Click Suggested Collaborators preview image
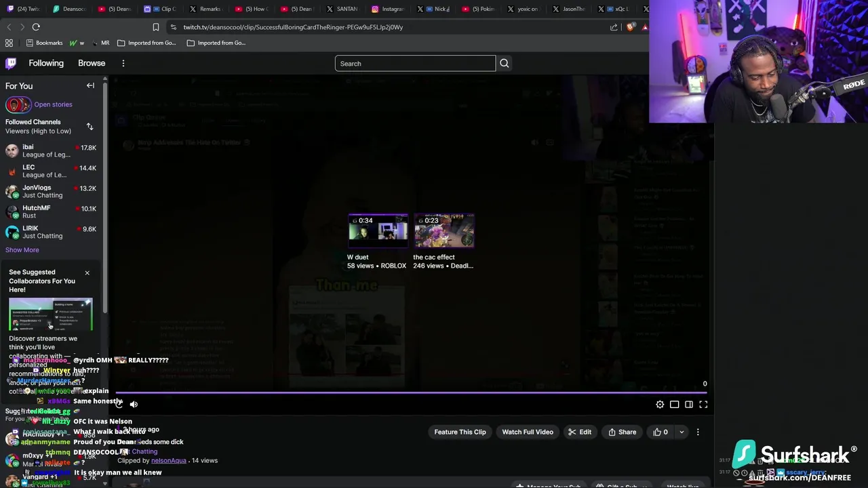The image size is (868, 488). coord(51,314)
